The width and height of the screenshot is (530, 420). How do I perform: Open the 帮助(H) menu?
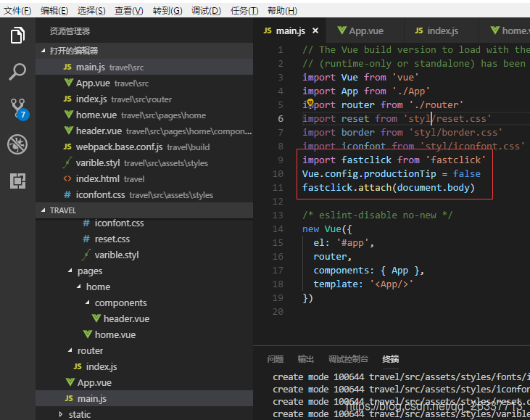pos(282,11)
